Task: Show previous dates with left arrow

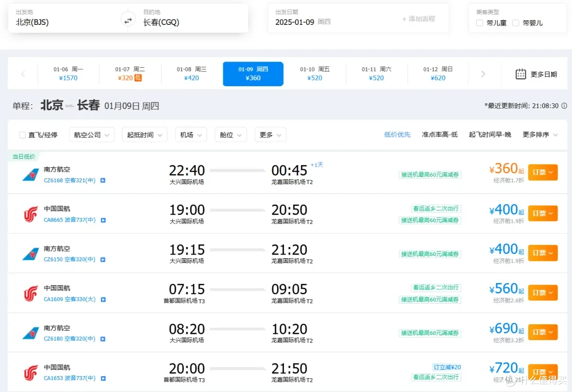Action: click(x=23, y=74)
